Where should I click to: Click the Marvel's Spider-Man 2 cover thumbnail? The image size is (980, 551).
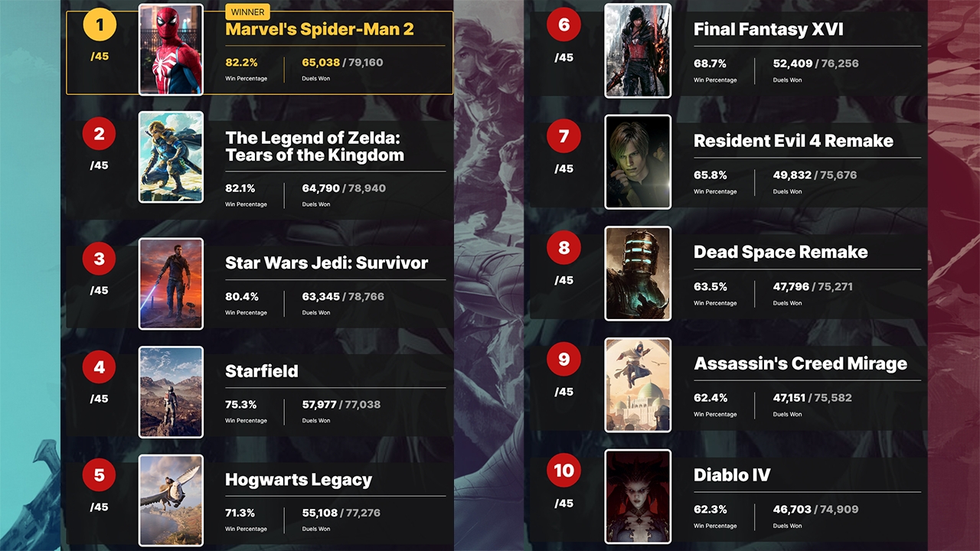click(171, 50)
